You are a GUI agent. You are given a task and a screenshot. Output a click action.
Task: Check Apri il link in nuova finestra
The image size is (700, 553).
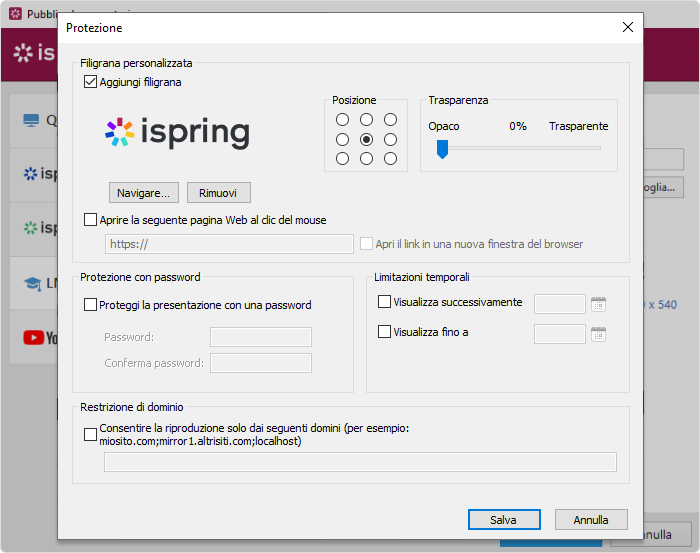click(367, 244)
